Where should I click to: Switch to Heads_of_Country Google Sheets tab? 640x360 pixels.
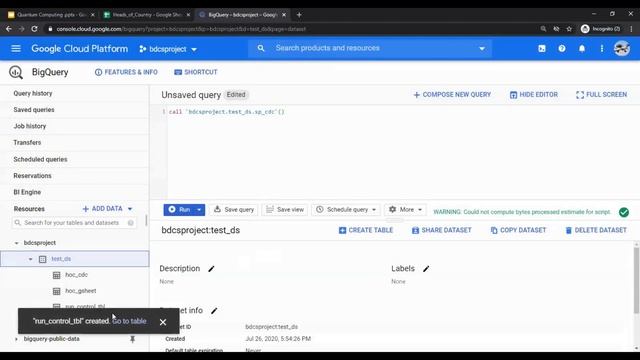[147, 15]
